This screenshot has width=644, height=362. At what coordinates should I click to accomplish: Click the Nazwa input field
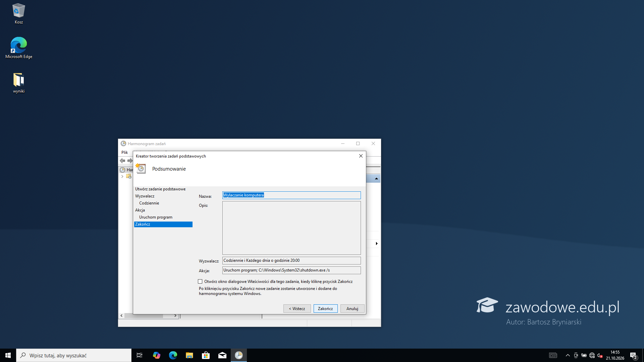(x=291, y=195)
